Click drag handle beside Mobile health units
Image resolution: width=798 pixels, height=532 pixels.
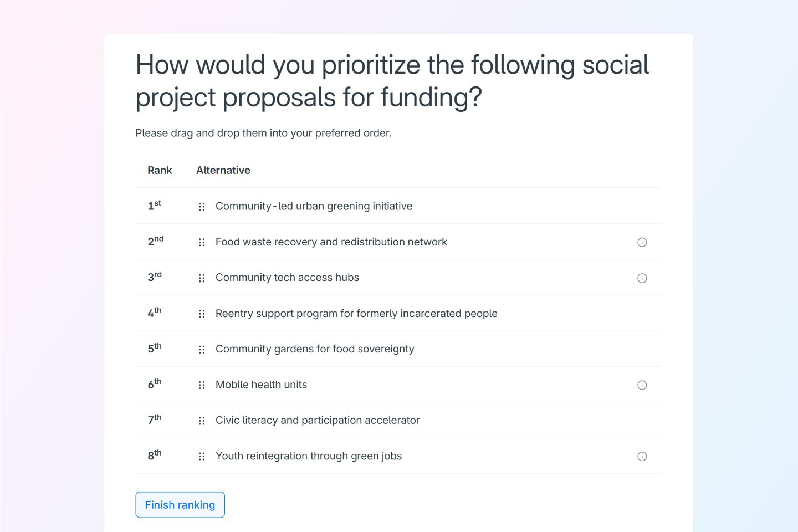coord(202,385)
